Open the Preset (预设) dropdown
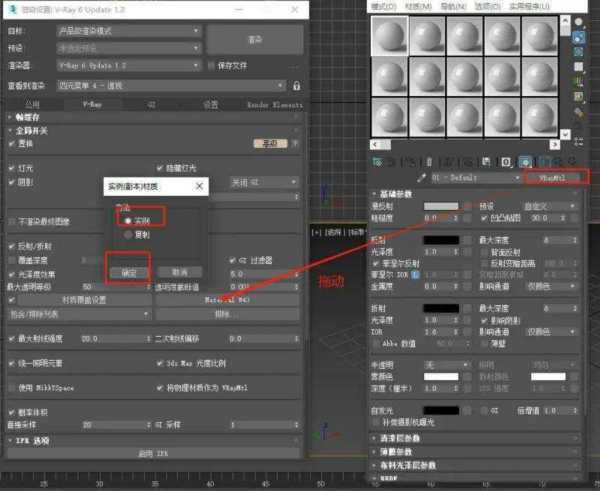This screenshot has width=600, height=491. [x=129, y=48]
